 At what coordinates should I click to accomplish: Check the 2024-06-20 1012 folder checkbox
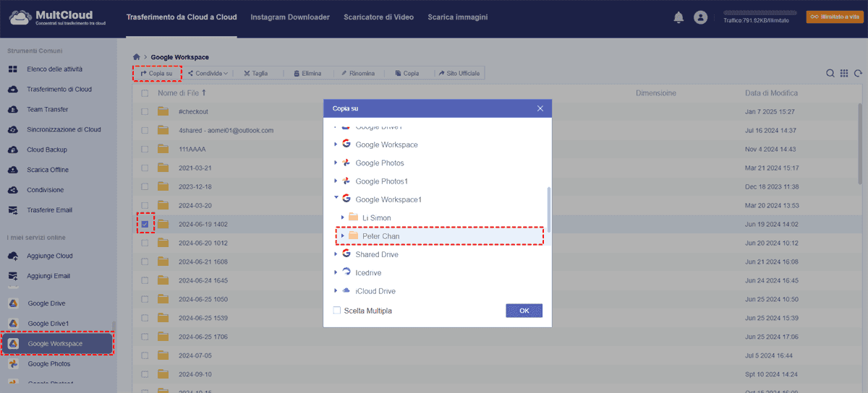(145, 243)
